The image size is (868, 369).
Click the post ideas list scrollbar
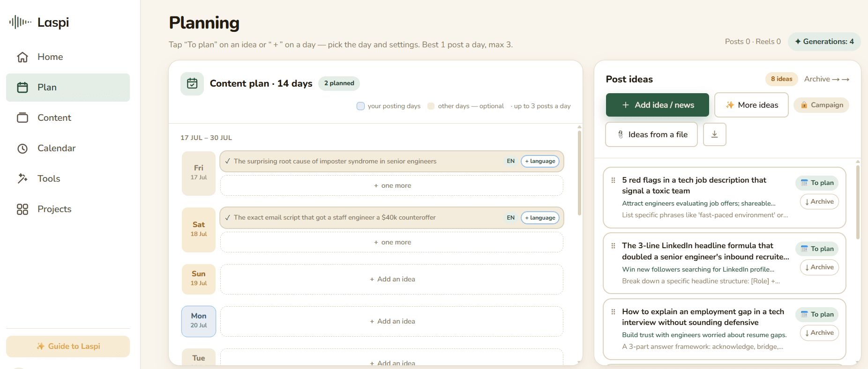click(858, 202)
